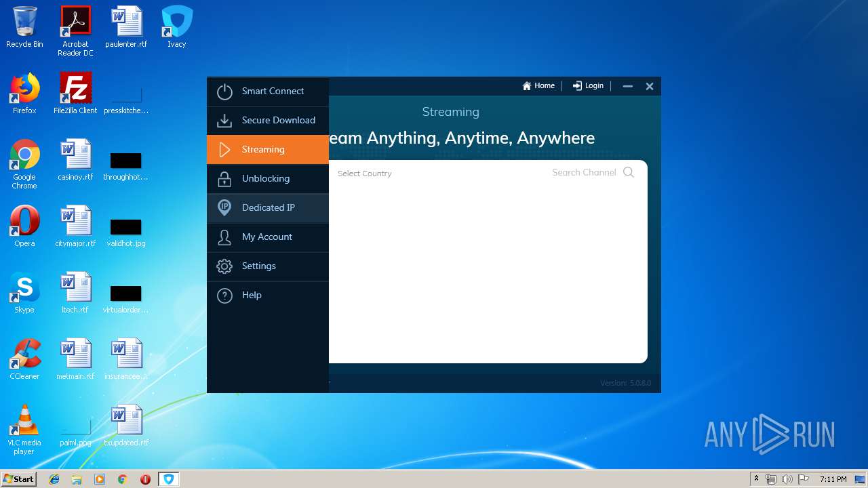Select the citymajor.rtf file
Image resolution: width=868 pixels, height=488 pixels.
75,226
